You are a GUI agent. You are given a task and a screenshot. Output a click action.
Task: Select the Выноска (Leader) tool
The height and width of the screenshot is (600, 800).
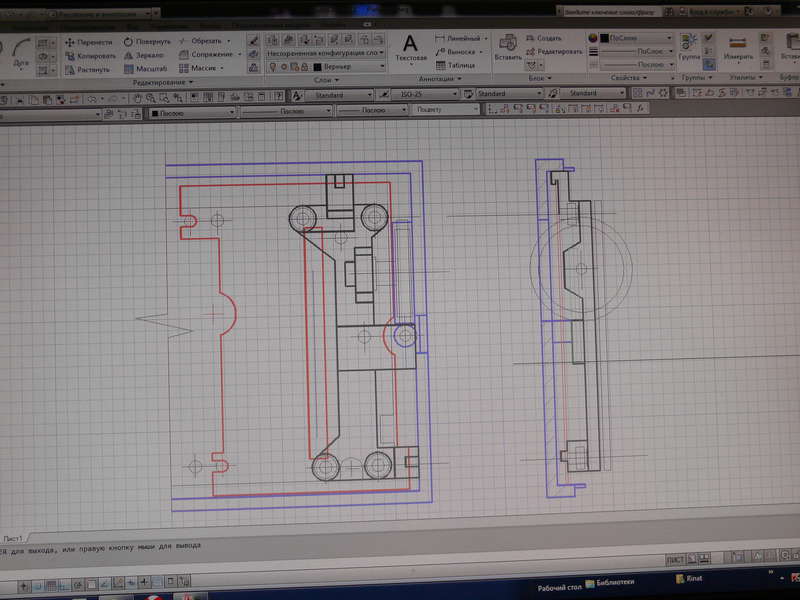[459, 52]
